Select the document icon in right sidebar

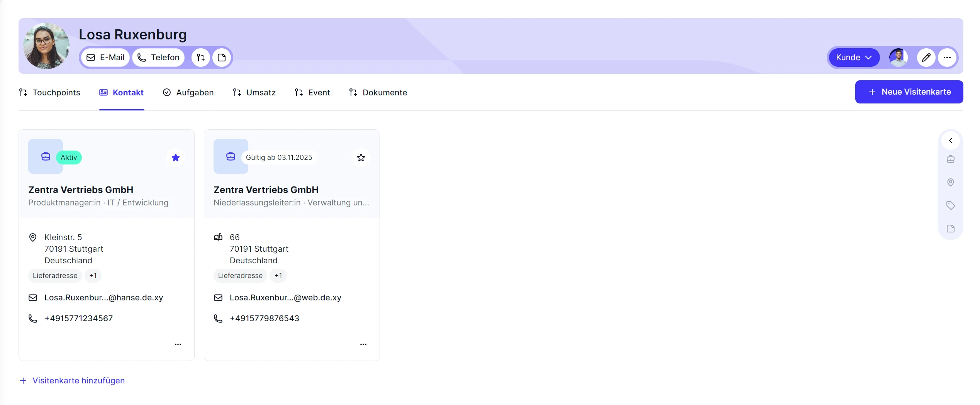pyautogui.click(x=950, y=229)
